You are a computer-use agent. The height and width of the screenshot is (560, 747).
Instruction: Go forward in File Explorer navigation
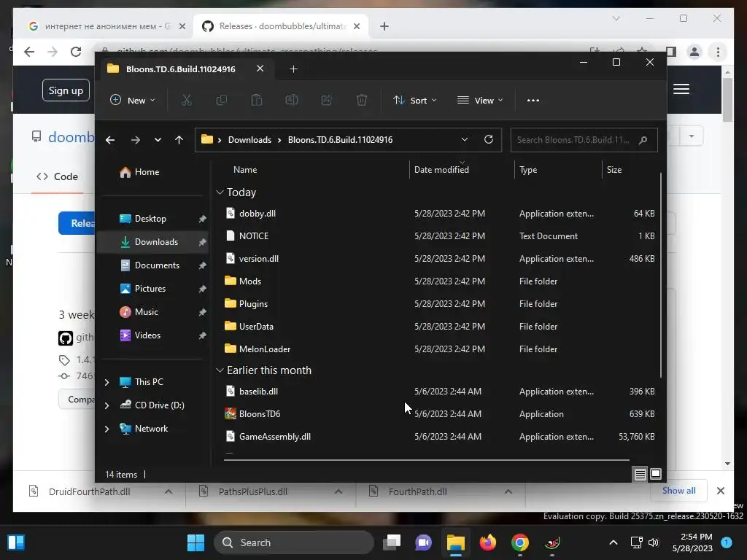(136, 140)
